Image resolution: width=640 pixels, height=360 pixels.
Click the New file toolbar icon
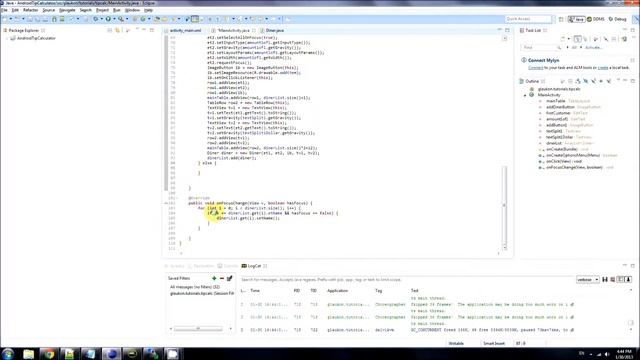(x=5, y=19)
